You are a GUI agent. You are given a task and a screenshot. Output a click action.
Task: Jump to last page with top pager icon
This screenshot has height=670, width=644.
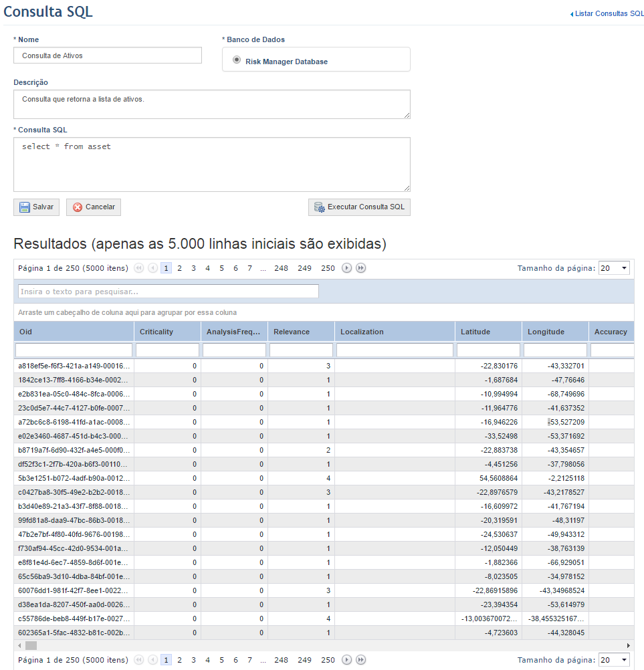pyautogui.click(x=360, y=268)
